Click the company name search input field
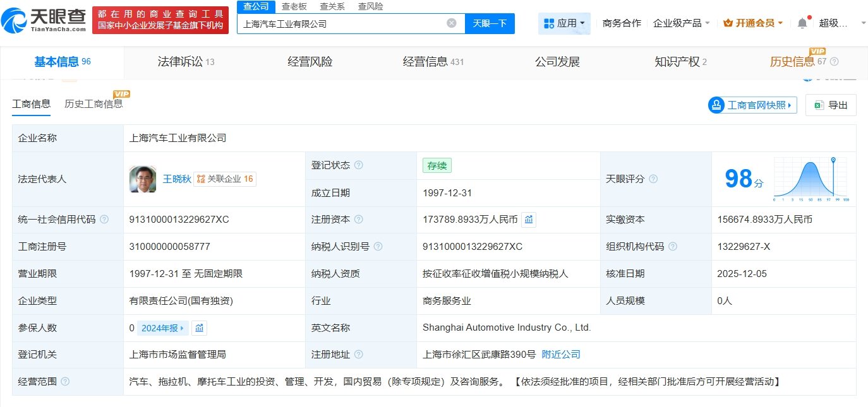868x407 pixels. point(341,23)
